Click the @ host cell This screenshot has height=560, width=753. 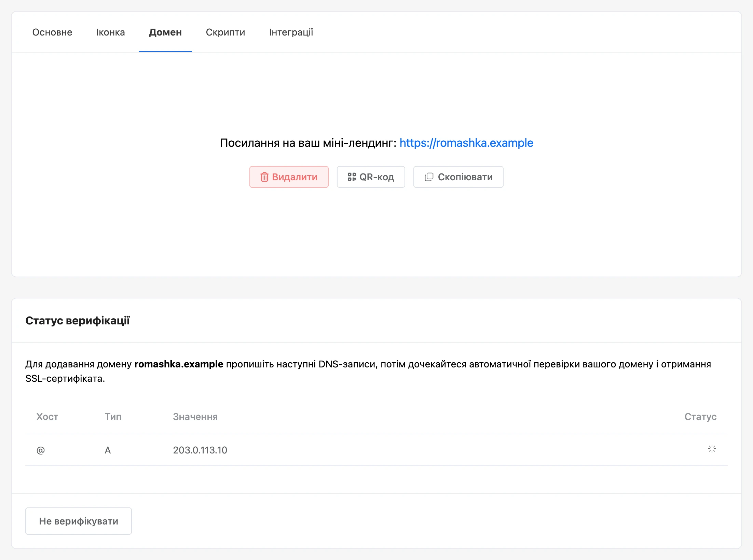(x=41, y=450)
